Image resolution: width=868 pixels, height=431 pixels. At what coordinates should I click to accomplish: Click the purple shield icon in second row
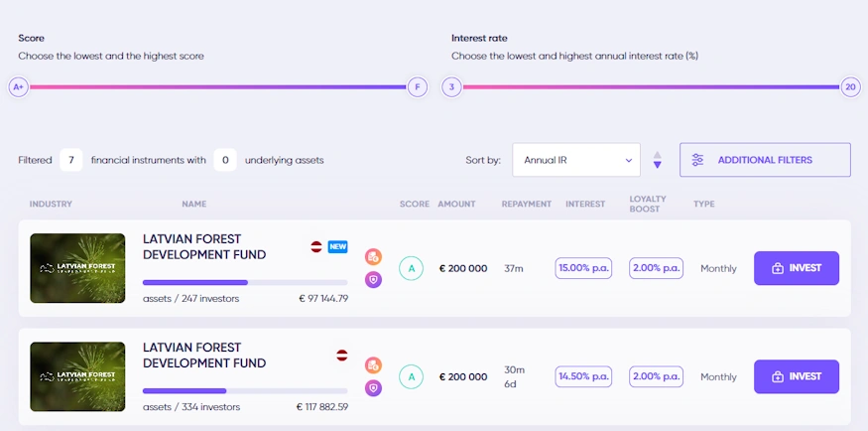(373, 387)
